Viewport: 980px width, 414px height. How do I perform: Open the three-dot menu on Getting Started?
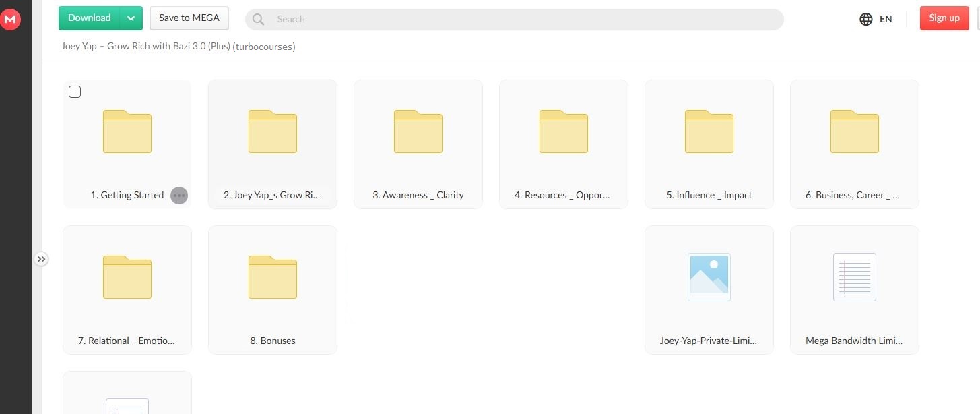tap(178, 196)
